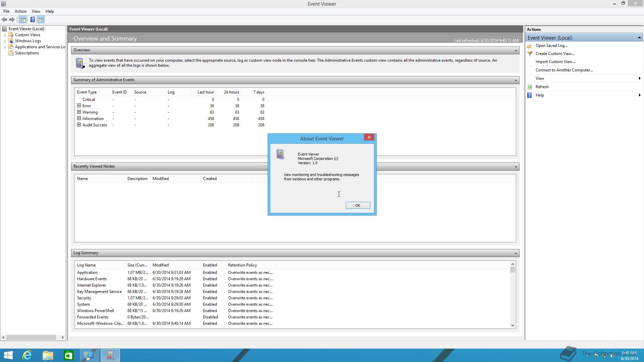Click Create Custom View action
Image resolution: width=644 pixels, height=362 pixels.
click(x=555, y=54)
